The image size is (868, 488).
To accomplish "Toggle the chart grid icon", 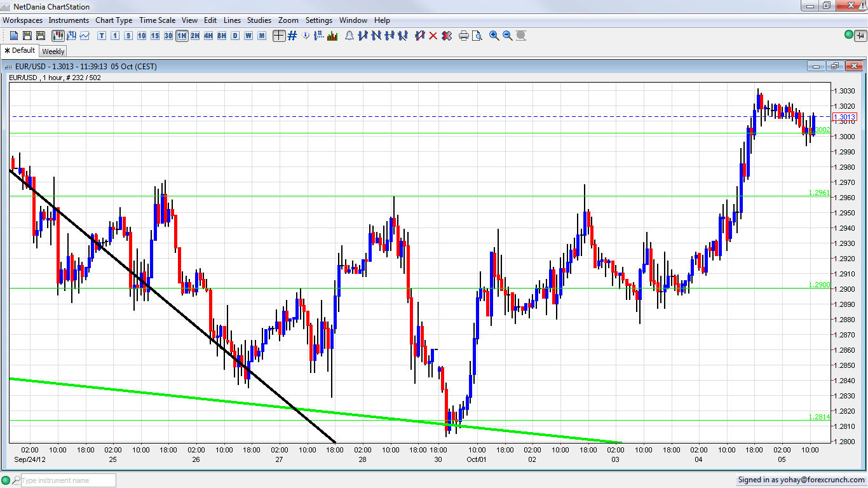I will click(x=292, y=36).
